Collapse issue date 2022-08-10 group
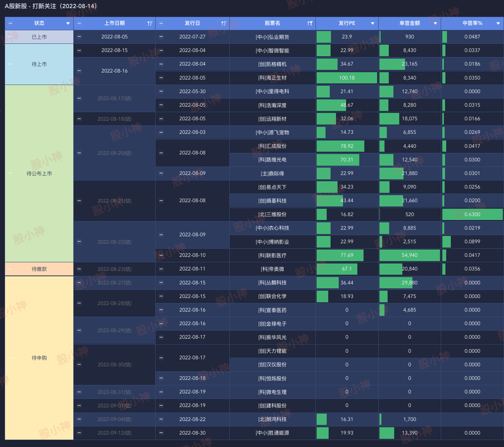The image size is (504, 447). [x=161, y=255]
